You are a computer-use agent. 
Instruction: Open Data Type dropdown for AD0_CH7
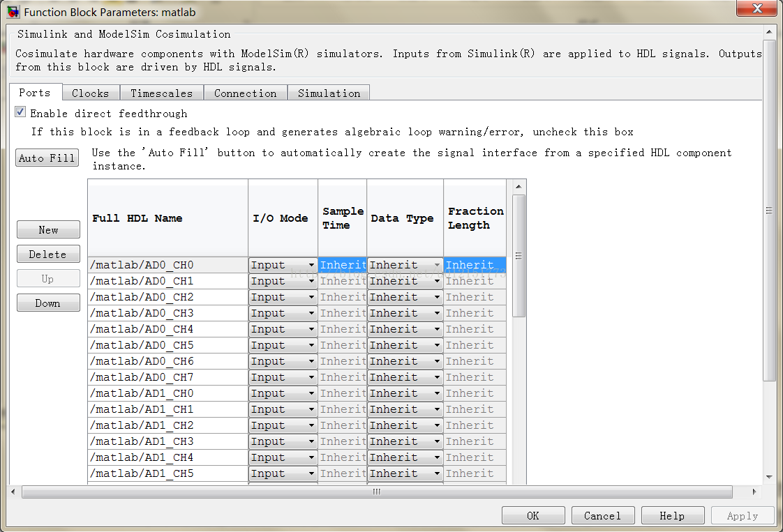pyautogui.click(x=405, y=377)
